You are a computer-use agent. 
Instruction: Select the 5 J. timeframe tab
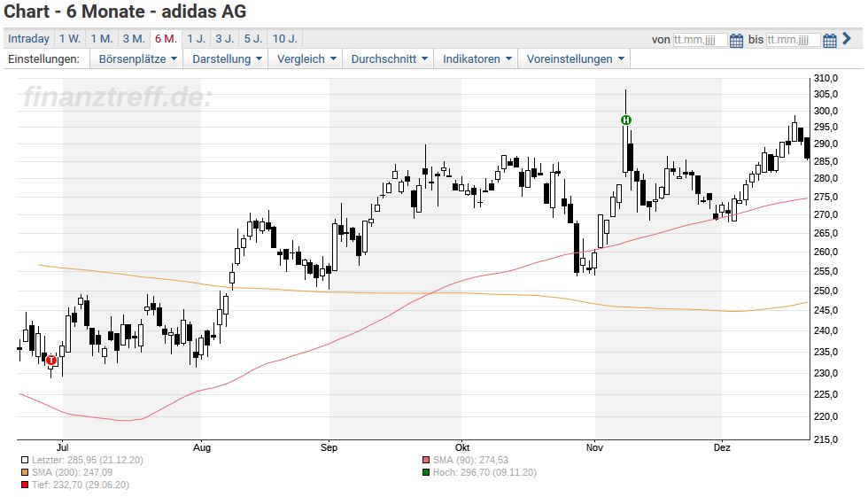point(253,39)
